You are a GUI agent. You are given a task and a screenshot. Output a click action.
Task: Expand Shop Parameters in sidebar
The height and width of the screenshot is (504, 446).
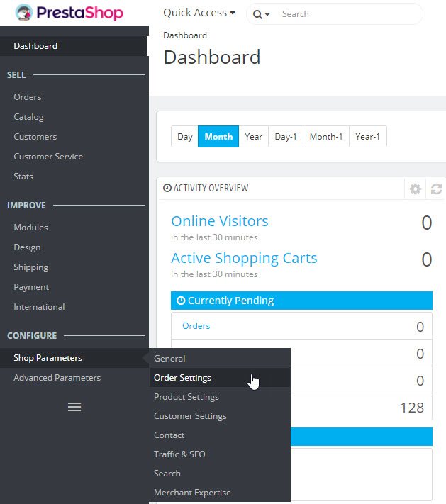pos(48,358)
